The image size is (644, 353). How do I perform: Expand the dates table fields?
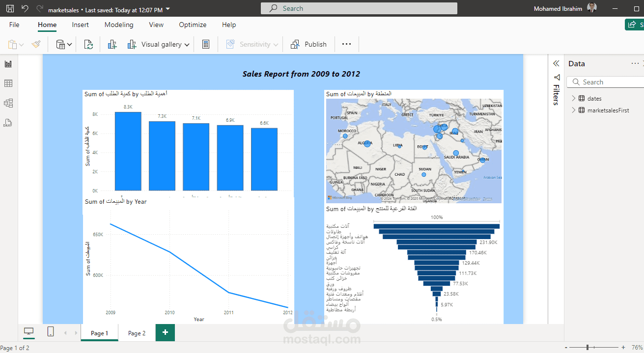[x=573, y=98]
